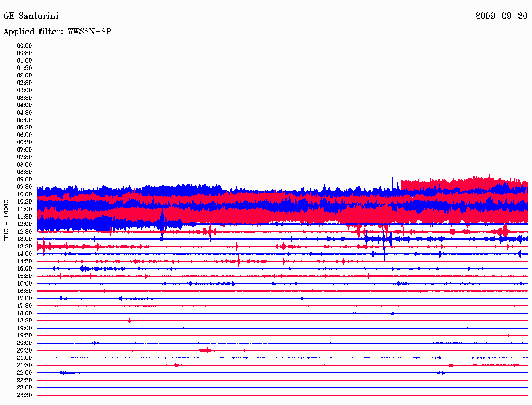Select the 19:00 time label
Screen dimensions: 532x405
[x=24, y=328]
